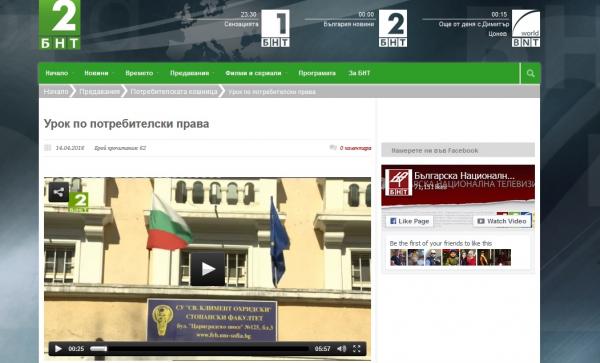
Task: Click the Facebook Like Page button
Action: click(x=409, y=221)
